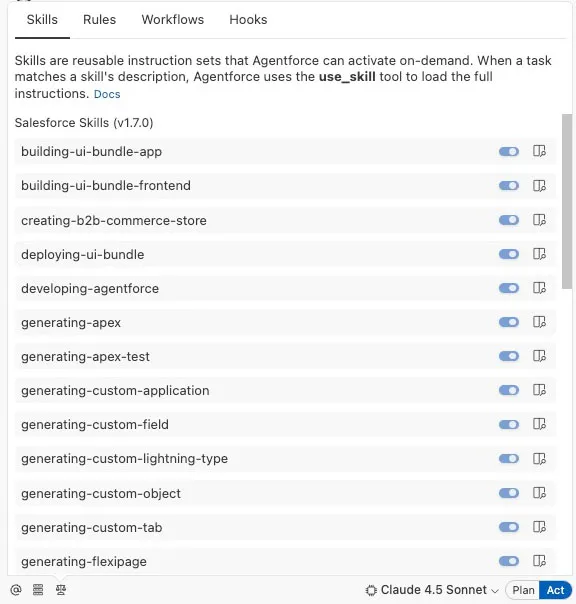576x604 pixels.
Task: Turn off the generating-custom-field skill toggle
Action: (509, 424)
